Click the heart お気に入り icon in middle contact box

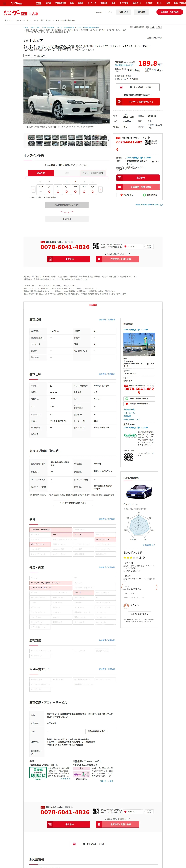pyautogui.click(x=125, y=246)
